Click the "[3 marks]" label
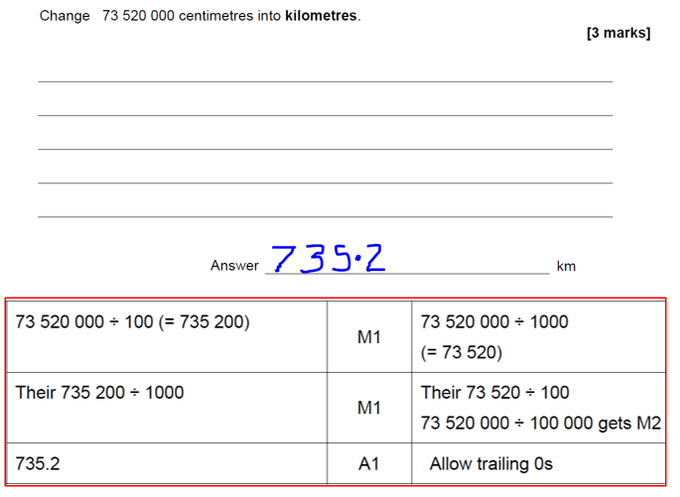Viewport: 680px width, 497px height. pos(618,33)
